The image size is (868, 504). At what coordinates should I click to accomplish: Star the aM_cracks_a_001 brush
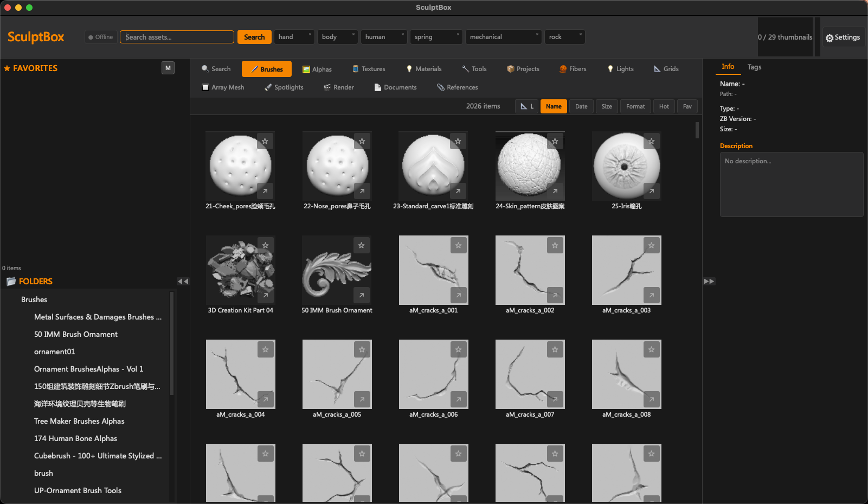point(459,245)
